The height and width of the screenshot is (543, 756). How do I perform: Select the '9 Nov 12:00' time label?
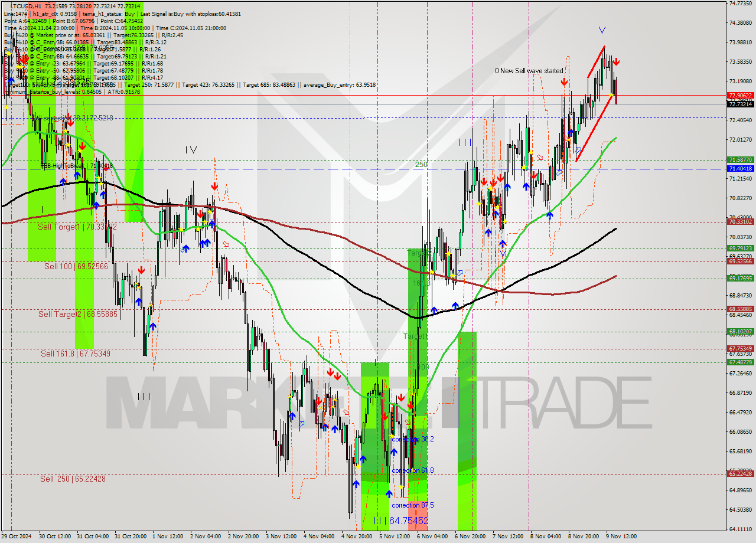[x=621, y=537]
